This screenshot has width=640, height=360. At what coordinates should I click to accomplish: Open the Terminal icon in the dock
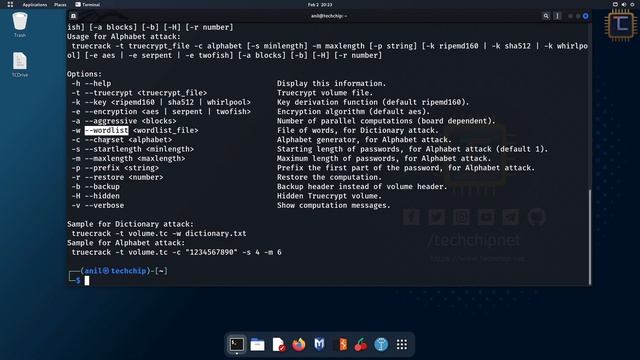click(x=237, y=344)
